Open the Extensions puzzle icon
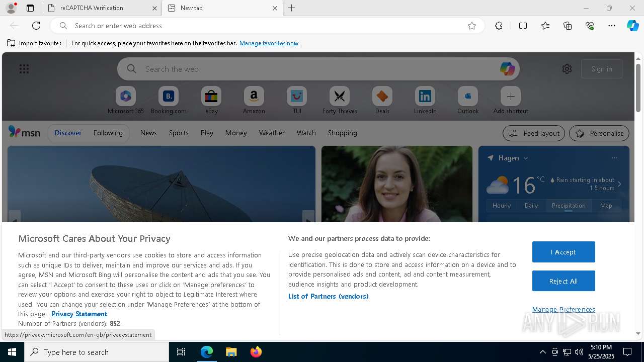The height and width of the screenshot is (362, 644). point(499,26)
